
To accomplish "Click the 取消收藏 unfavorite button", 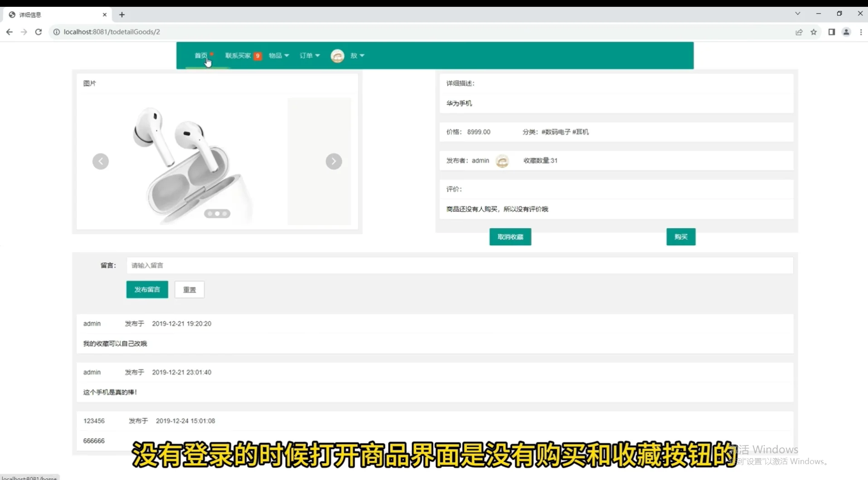I will (x=510, y=236).
